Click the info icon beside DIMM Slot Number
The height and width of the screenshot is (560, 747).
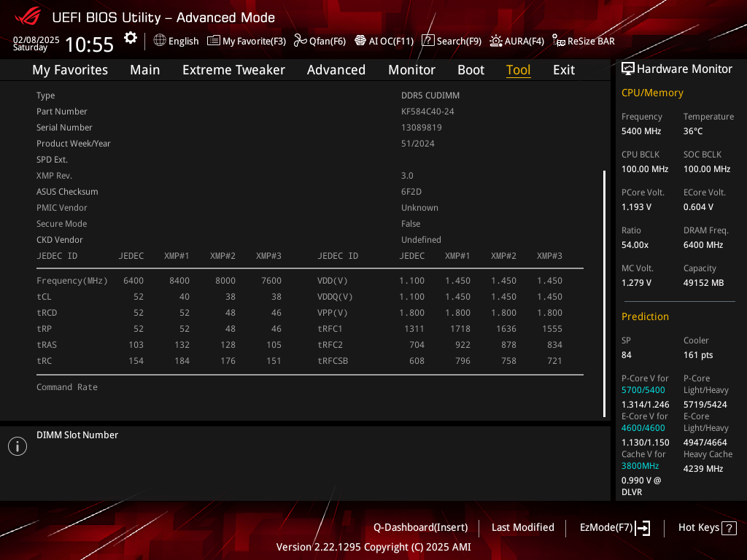coord(18,446)
